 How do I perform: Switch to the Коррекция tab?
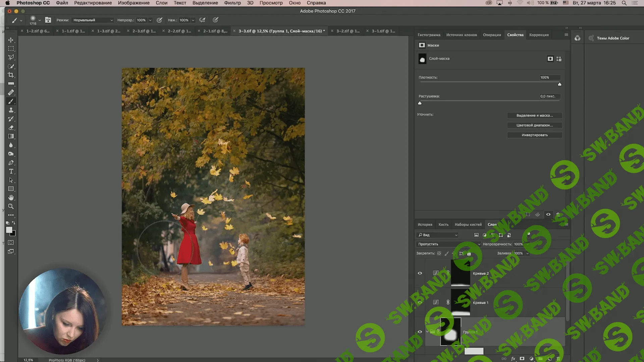pos(539,35)
